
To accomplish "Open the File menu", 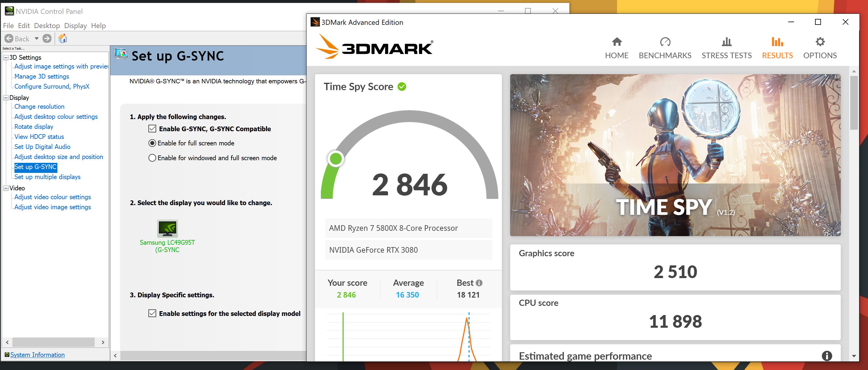I will click(8, 26).
